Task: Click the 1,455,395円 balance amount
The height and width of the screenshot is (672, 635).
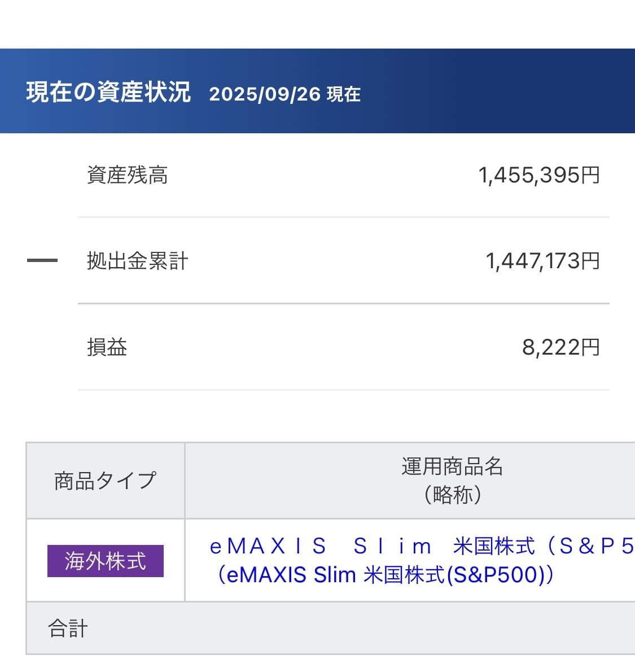Action: (x=538, y=175)
